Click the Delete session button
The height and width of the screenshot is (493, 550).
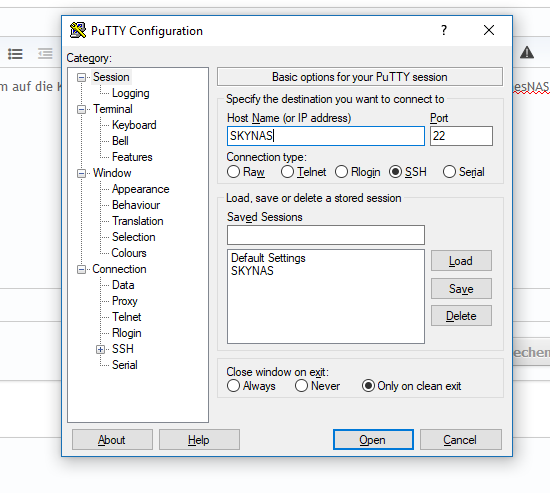click(461, 316)
